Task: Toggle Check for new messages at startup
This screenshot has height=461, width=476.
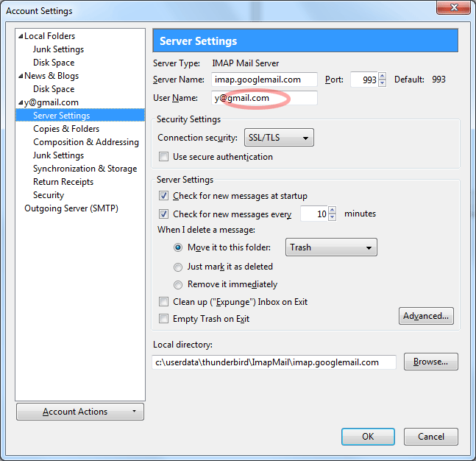Action: [163, 196]
